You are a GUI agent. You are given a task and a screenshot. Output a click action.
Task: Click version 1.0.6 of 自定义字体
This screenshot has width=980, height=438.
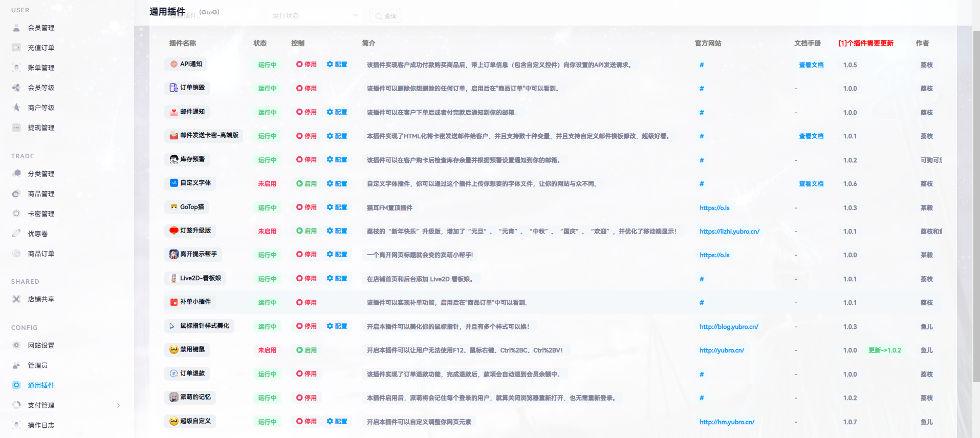(850, 184)
